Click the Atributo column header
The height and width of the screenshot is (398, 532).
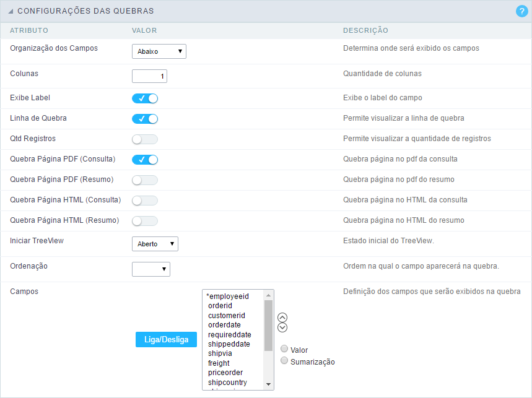coord(29,30)
